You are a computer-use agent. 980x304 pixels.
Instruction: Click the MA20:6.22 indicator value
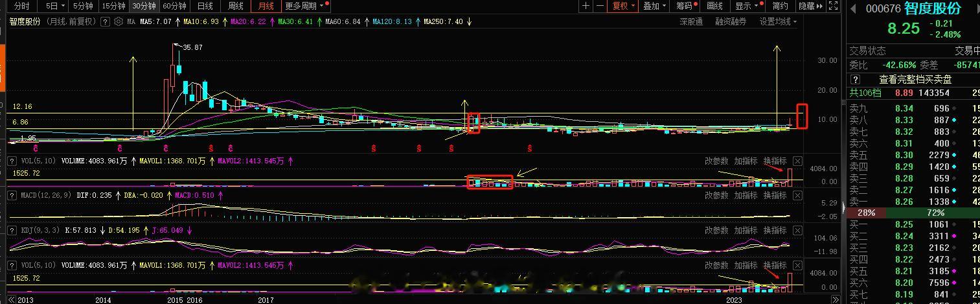click(x=248, y=21)
